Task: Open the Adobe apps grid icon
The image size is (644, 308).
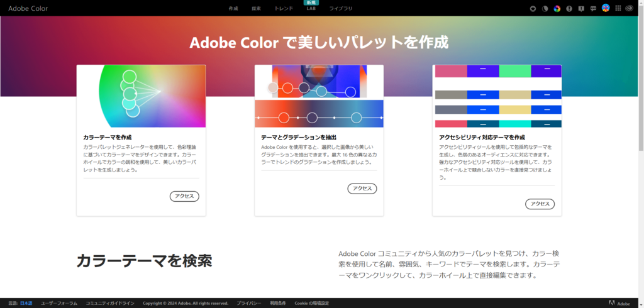Action: 618,8
